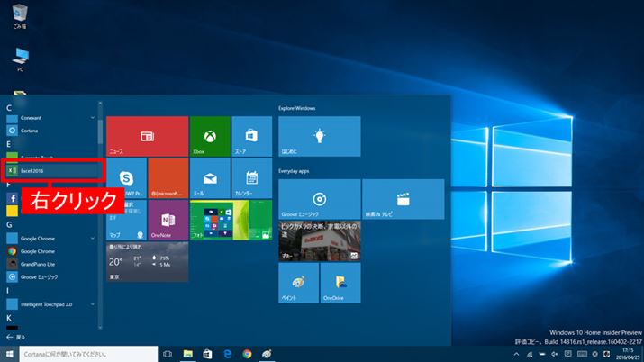Open Task View on the taskbar
Screen dimensions: 644x362
pyautogui.click(x=168, y=354)
